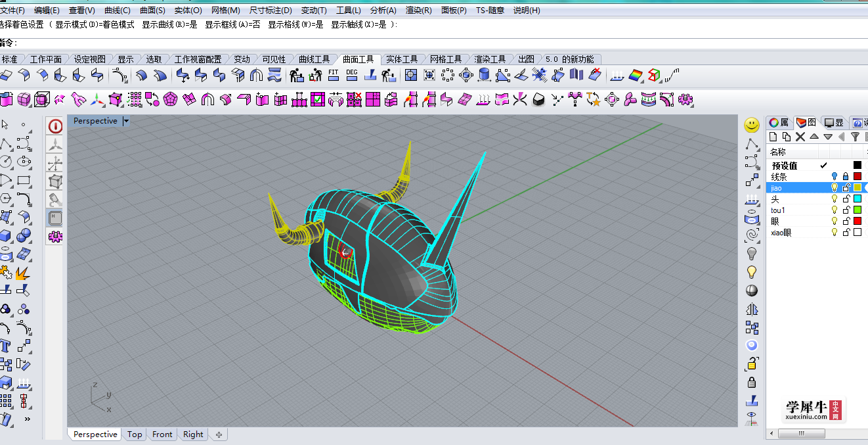
Task: Open the 显 display panel tab
Action: [x=835, y=122]
